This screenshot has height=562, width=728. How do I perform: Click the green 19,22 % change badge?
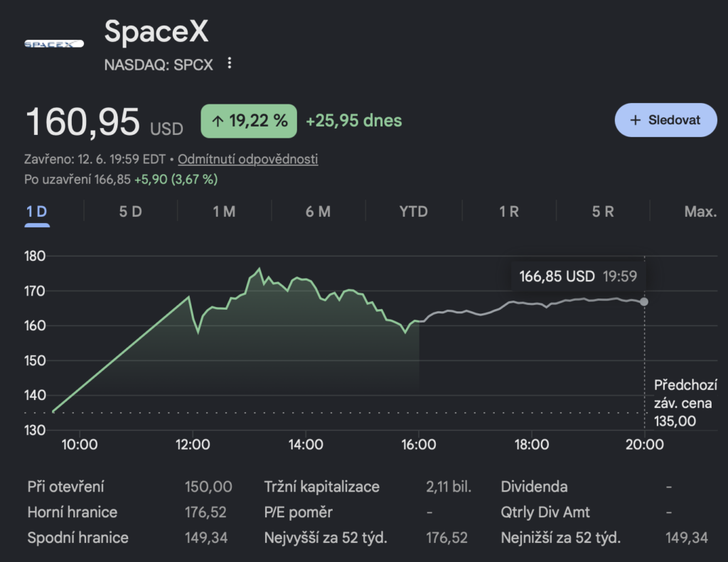click(x=249, y=121)
